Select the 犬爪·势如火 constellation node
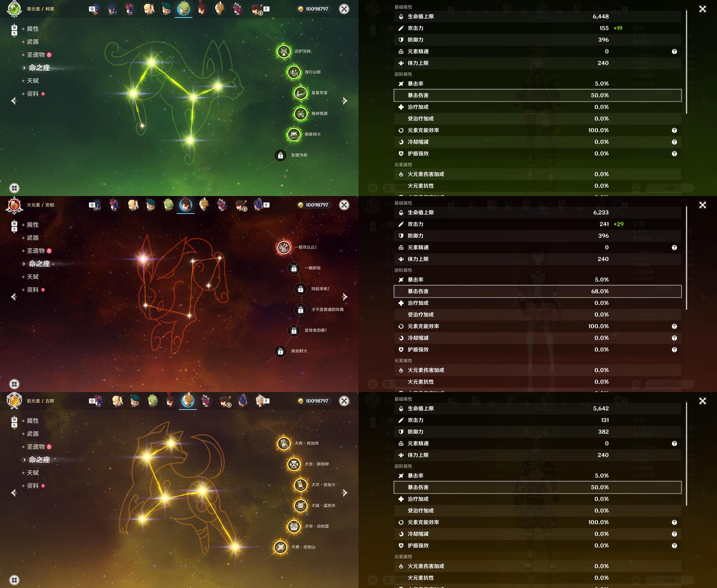Viewport: 717px width, 588px height. [301, 485]
